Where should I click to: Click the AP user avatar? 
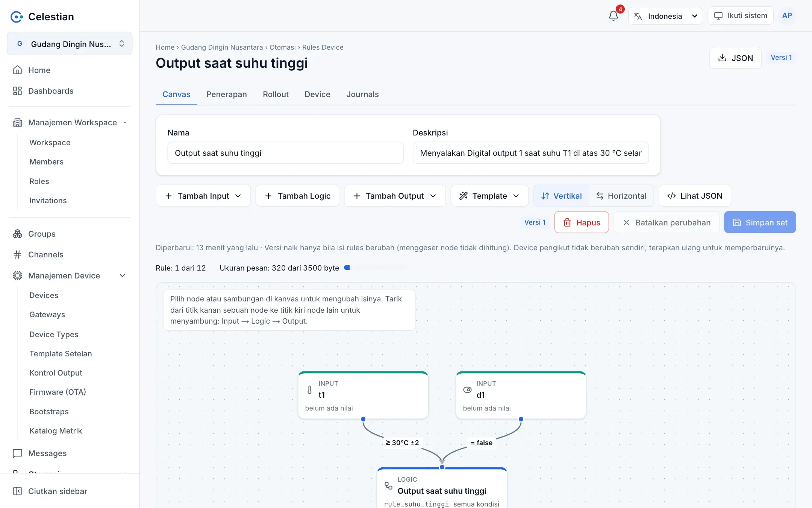787,16
